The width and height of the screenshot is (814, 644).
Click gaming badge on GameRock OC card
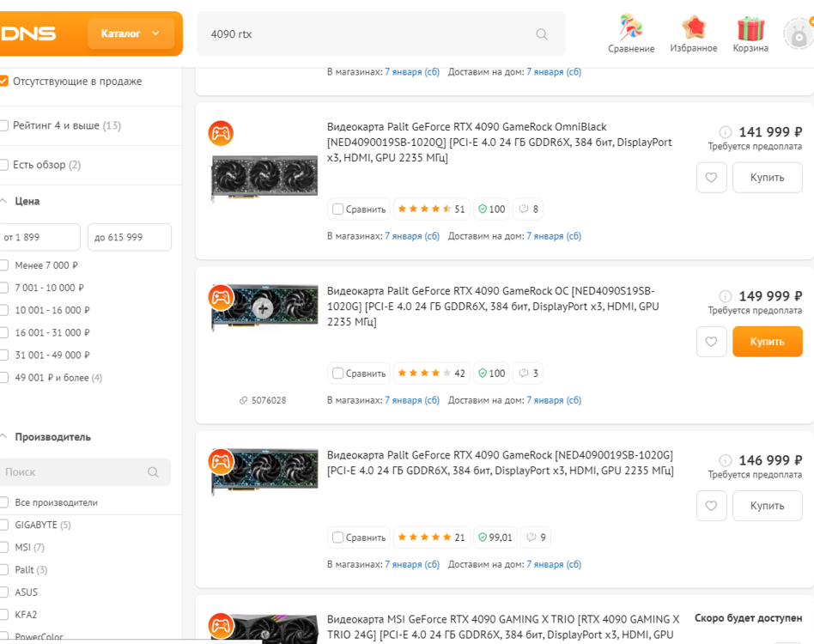221,297
